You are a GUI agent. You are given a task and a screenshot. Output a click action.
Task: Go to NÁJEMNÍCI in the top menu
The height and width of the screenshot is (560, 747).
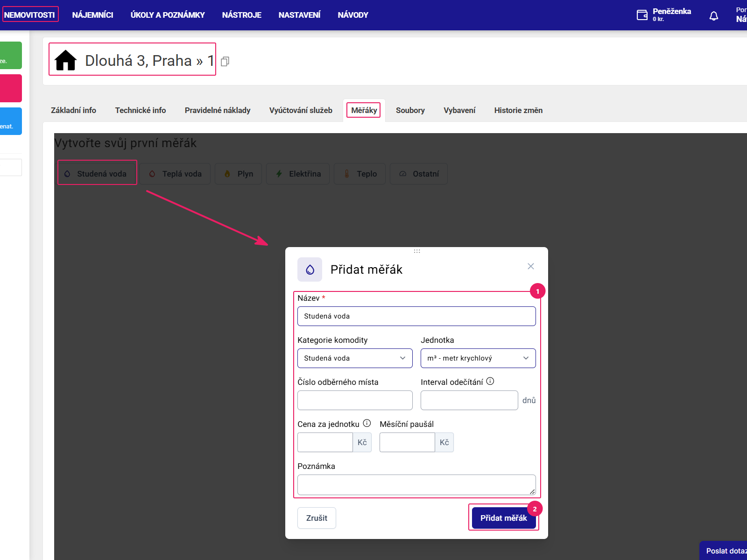coord(92,15)
